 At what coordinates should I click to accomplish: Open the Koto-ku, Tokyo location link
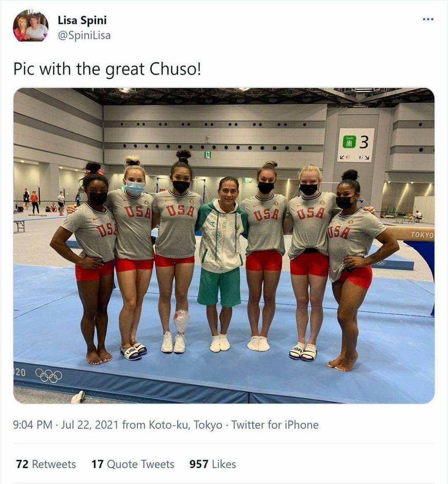186,425
